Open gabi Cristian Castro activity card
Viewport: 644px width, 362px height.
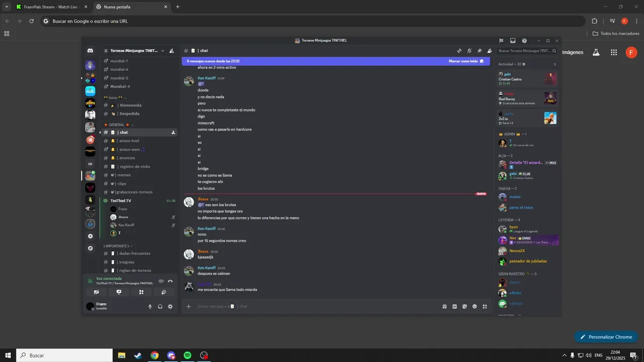pos(527,78)
